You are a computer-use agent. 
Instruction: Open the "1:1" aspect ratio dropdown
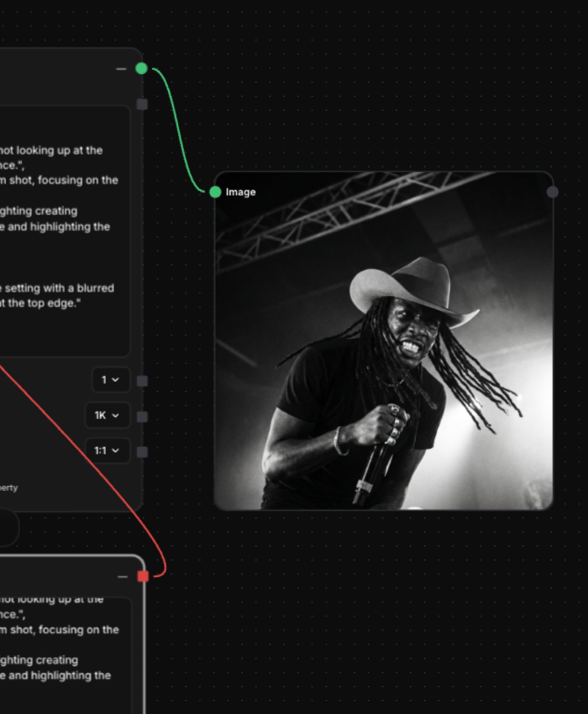point(107,451)
